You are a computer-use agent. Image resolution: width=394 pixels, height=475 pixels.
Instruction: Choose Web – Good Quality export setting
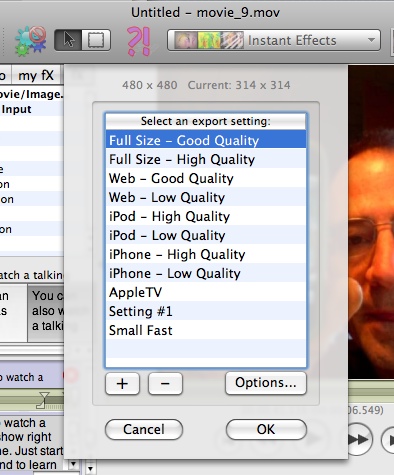click(x=206, y=178)
